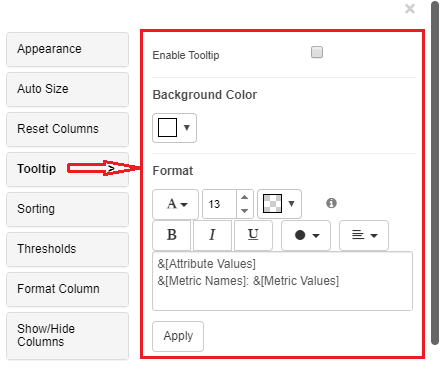Decrease font size with down arrow
Viewport: 440px width, 369px height.
pyautogui.click(x=245, y=211)
